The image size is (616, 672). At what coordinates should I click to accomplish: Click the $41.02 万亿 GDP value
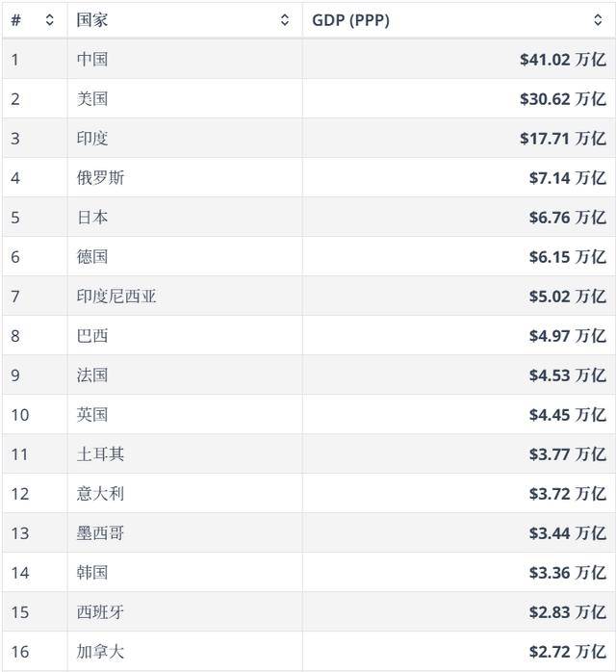562,60
